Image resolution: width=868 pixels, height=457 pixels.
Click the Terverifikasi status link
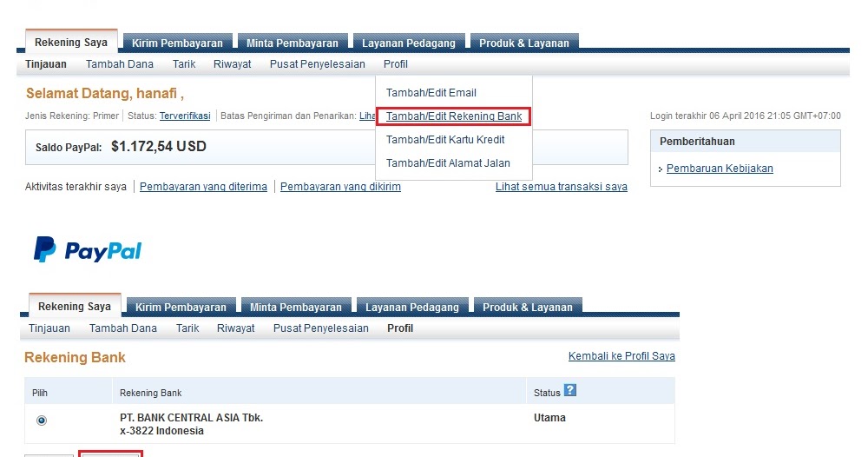(x=185, y=116)
